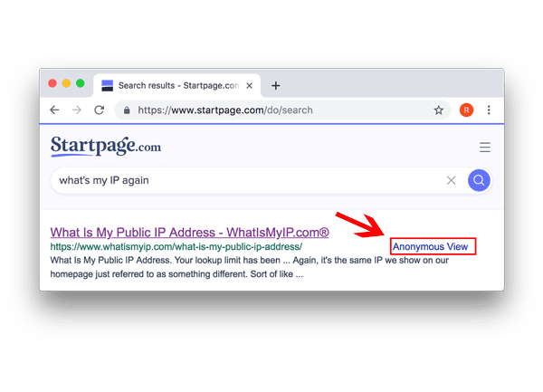Click the browser forward arrow
This screenshot has width=543, height=392.
click(x=77, y=110)
